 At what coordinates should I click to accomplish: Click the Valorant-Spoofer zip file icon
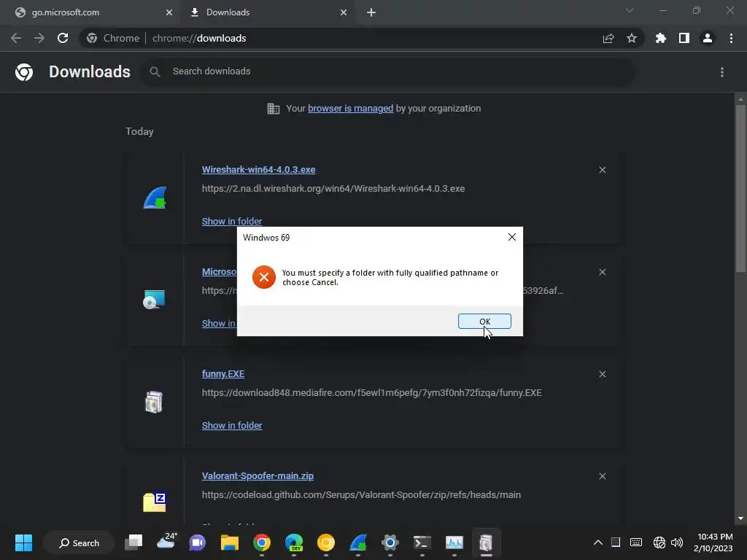tap(155, 502)
